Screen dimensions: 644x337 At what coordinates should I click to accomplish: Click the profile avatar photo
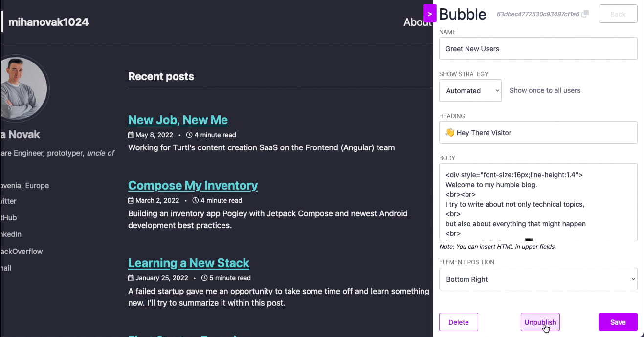pyautogui.click(x=23, y=88)
